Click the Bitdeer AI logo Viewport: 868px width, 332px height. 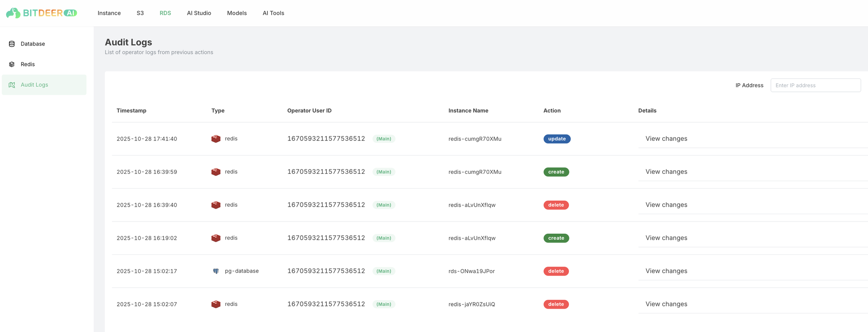click(42, 13)
